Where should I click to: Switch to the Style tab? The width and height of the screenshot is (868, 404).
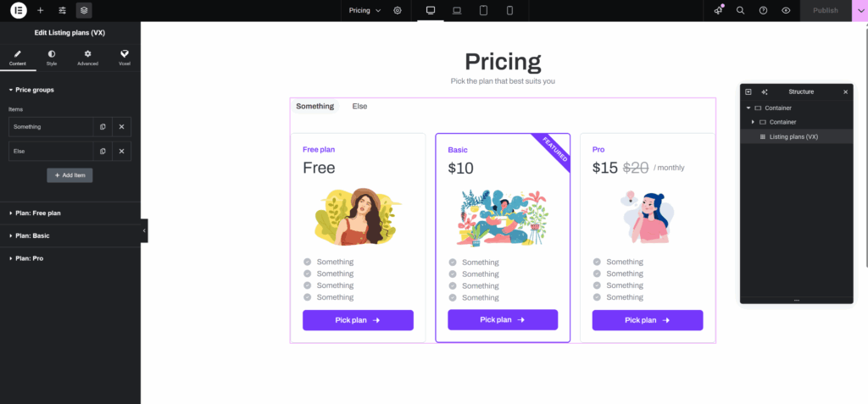click(x=52, y=58)
